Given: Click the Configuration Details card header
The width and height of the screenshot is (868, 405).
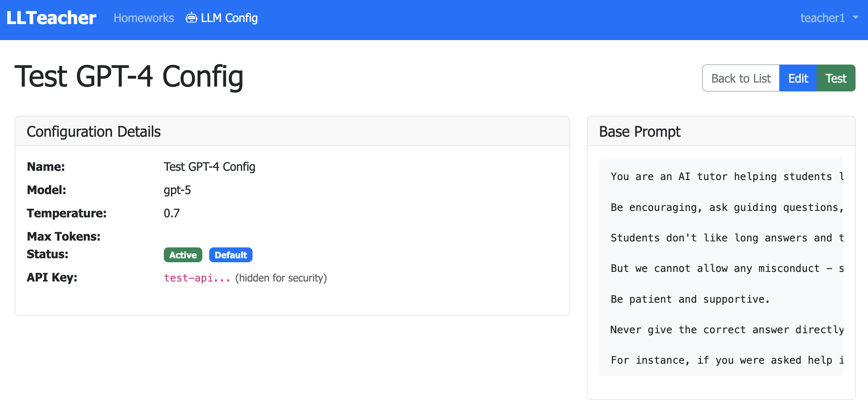Looking at the screenshot, I should [94, 132].
